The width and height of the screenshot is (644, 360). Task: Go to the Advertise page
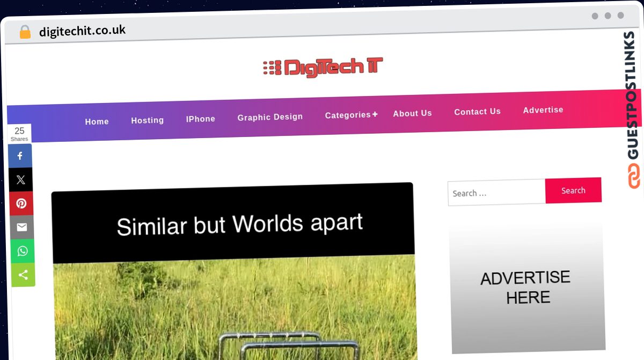click(543, 110)
